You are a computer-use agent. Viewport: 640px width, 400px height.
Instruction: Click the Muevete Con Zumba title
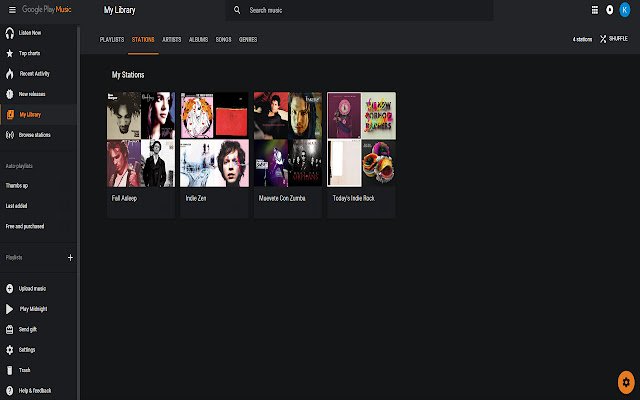(282, 198)
